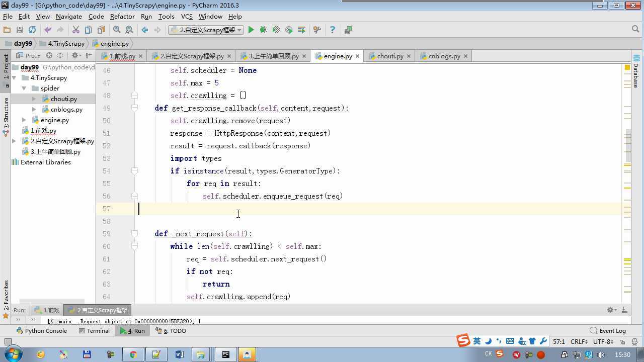Click the Cut scissors icon
Viewport: 644px width, 362px height.
[76, 30]
